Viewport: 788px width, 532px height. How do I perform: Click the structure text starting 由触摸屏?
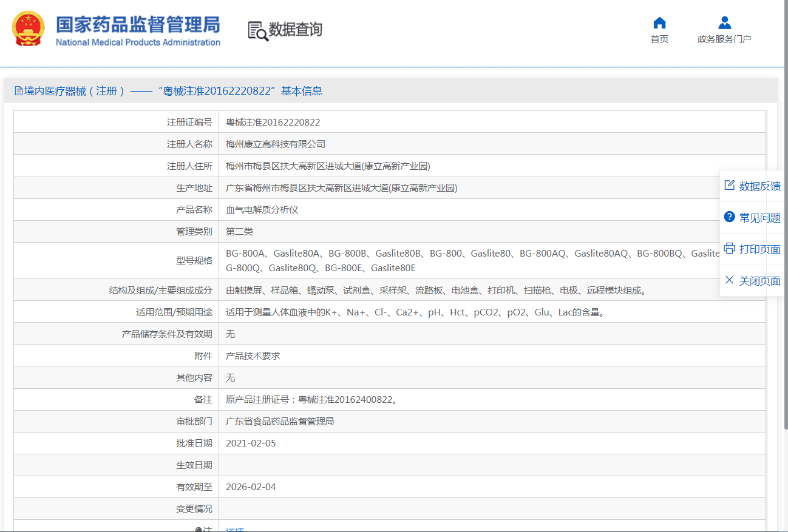coord(436,291)
